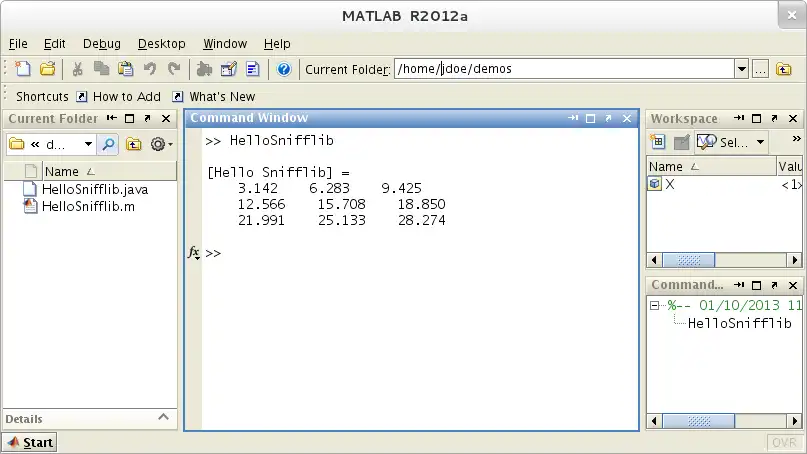Go up one folder level toolbar icon
The image size is (807, 454).
[784, 69]
